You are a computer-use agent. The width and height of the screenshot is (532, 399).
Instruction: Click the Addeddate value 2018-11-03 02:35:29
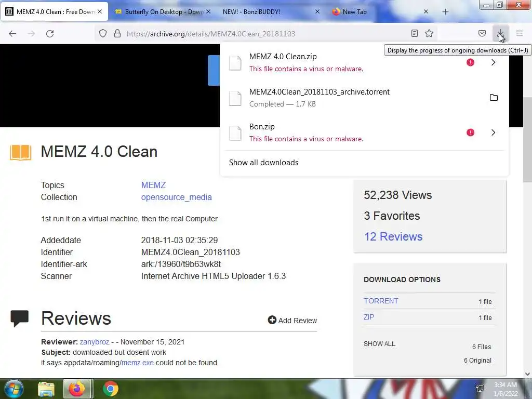click(x=179, y=240)
